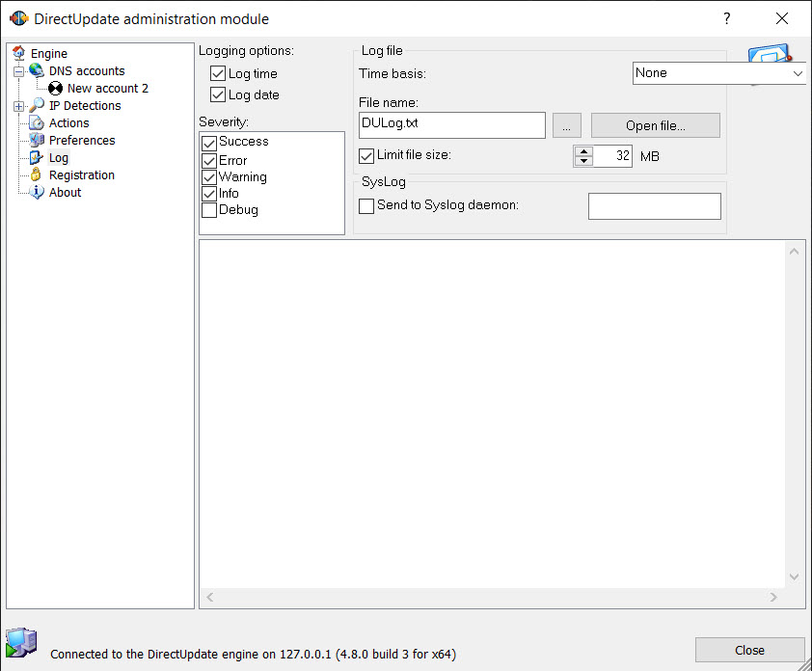
Task: Click the log viewer scroll right arrow
Action: click(x=773, y=597)
